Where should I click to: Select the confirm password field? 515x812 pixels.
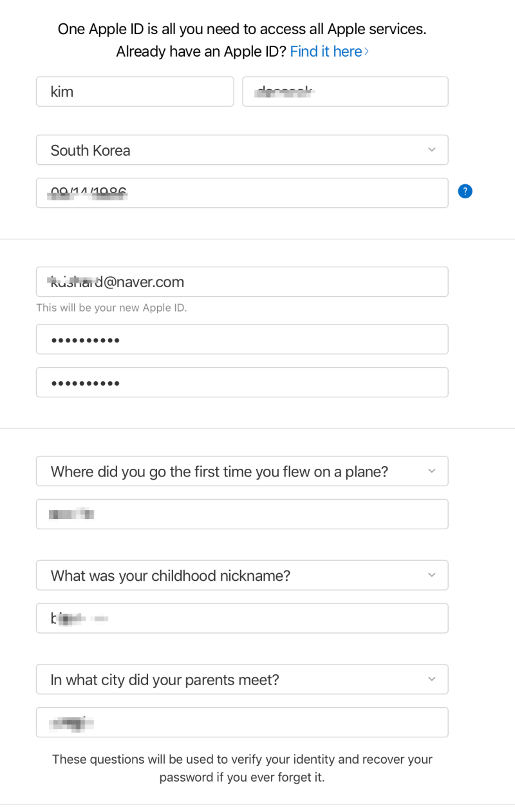pyautogui.click(x=241, y=382)
